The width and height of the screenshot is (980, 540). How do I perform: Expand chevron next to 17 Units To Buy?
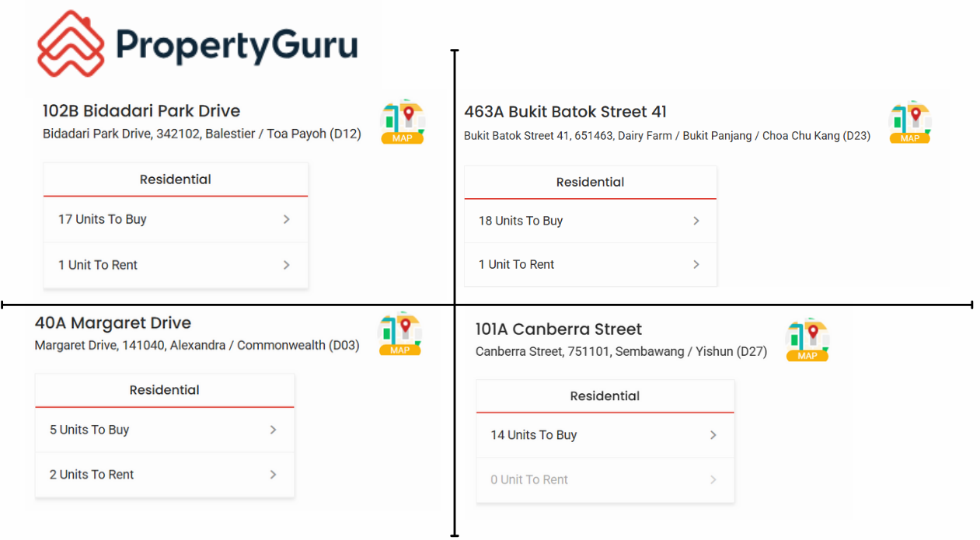tap(287, 220)
